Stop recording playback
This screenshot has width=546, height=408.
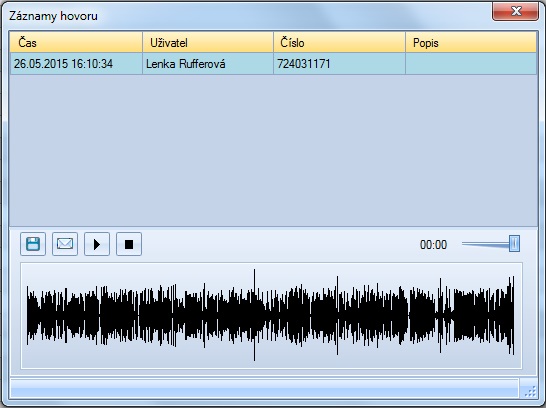(x=129, y=244)
